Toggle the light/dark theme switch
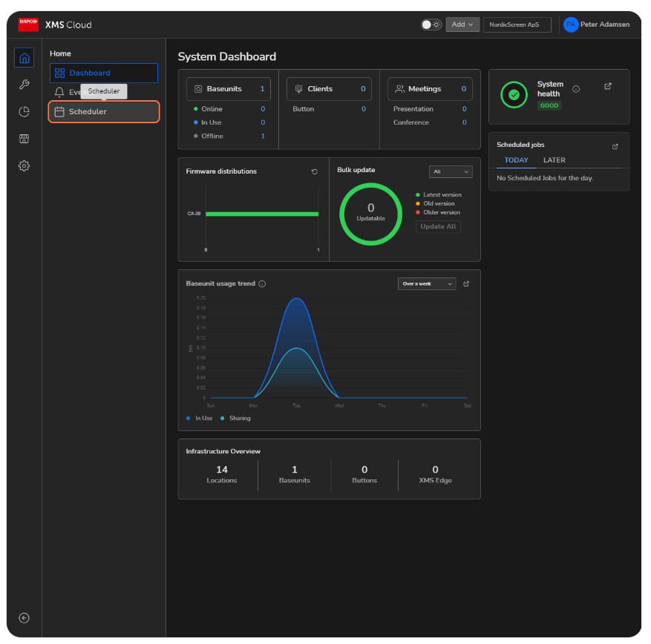Image resolution: width=651 pixels, height=644 pixels. click(x=431, y=24)
